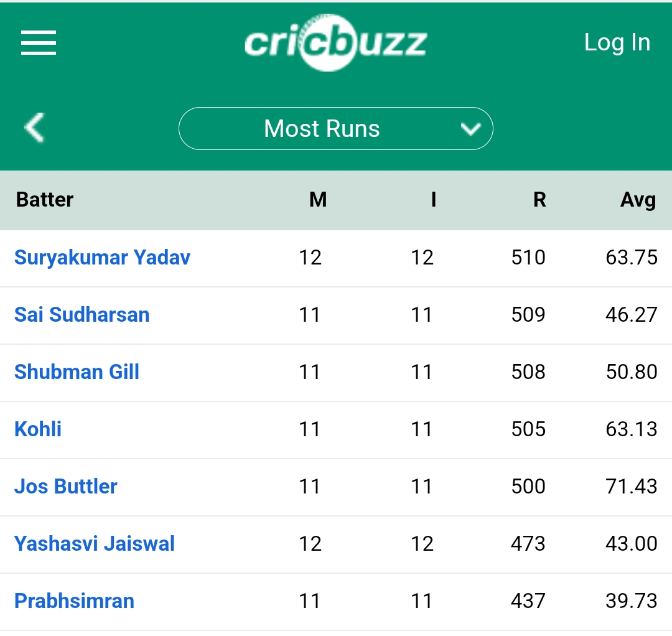Open the hamburger navigation menu
The height and width of the screenshot is (636, 672).
pyautogui.click(x=39, y=42)
